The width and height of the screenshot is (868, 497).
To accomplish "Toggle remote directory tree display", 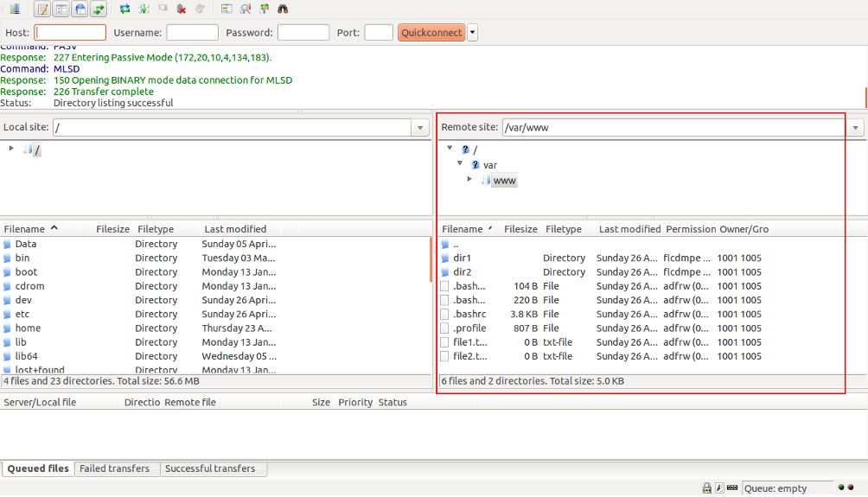I will coord(80,9).
